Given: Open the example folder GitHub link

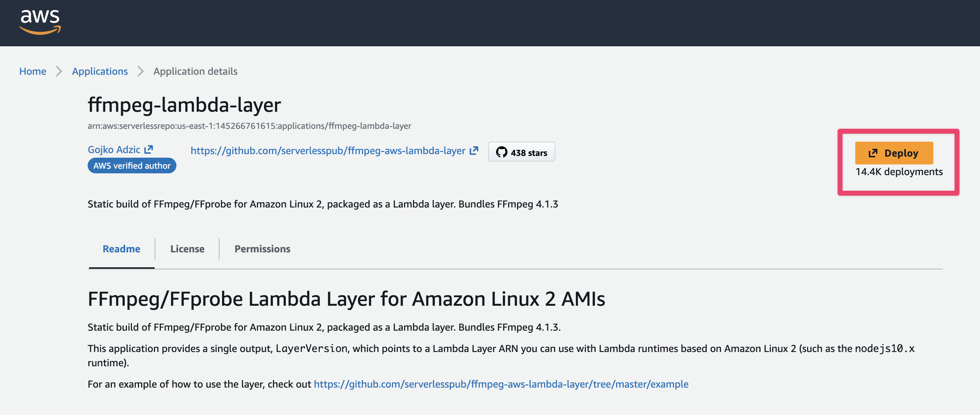Looking at the screenshot, I should (501, 384).
